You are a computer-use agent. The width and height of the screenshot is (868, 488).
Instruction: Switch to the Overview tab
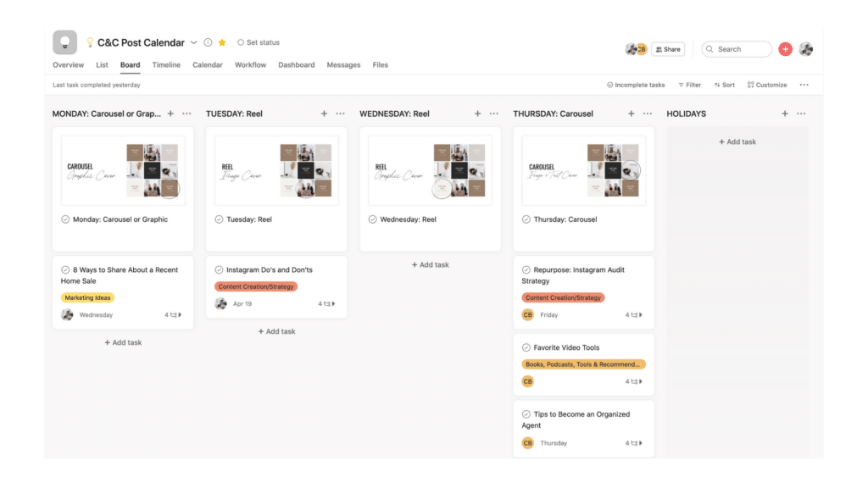click(68, 64)
